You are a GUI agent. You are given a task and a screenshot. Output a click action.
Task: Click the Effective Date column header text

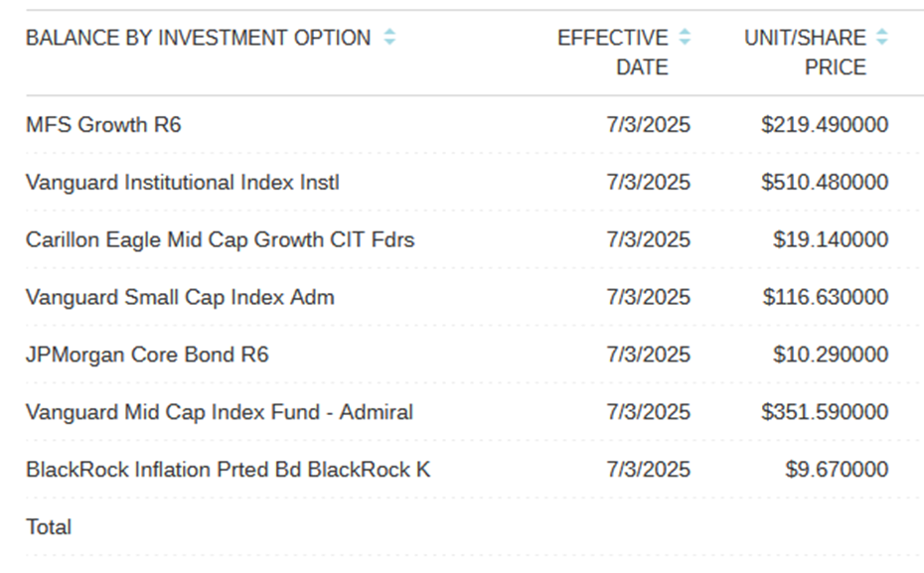point(613,52)
